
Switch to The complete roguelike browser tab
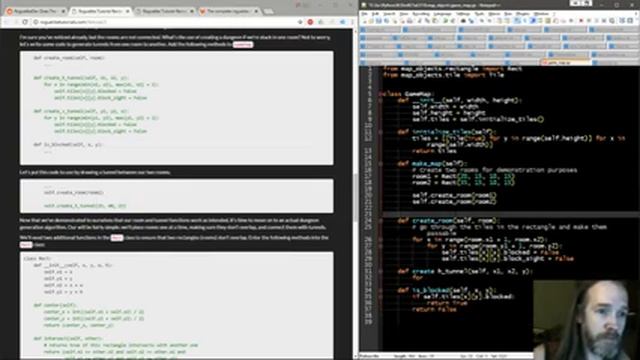228,11
